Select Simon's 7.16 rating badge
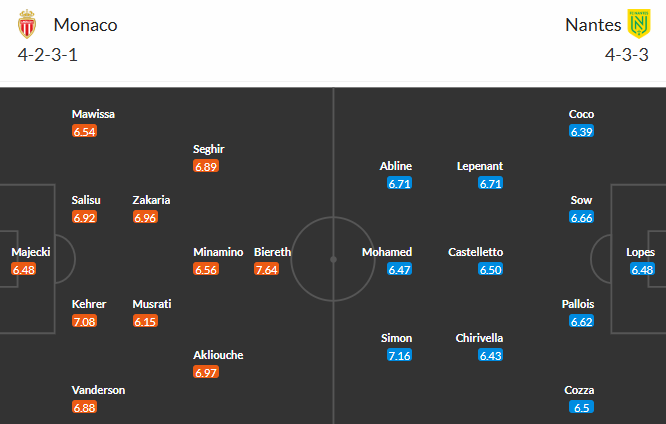The height and width of the screenshot is (424, 666). (399, 356)
